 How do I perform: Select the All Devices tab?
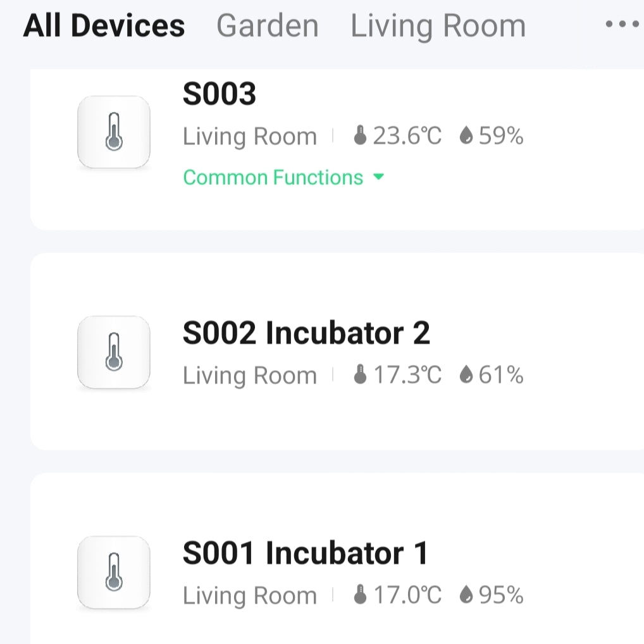pos(104,26)
